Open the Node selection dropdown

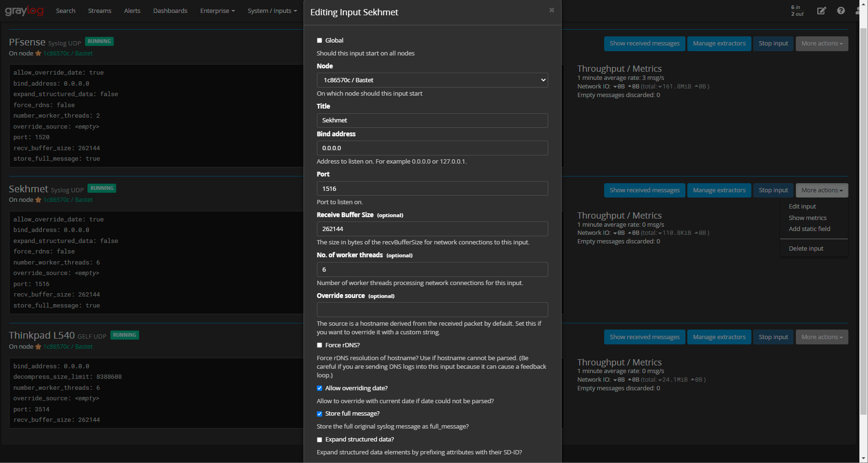tap(432, 80)
